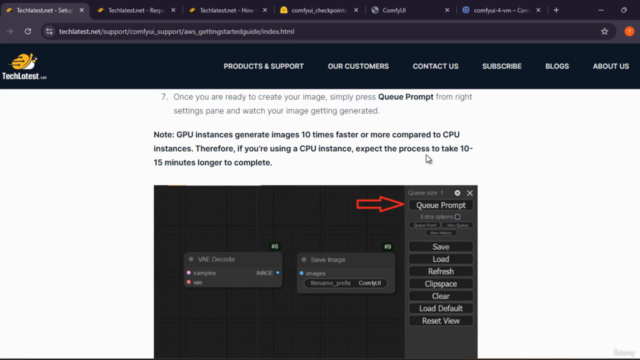640x360 pixels.
Task: Close the comfyui_checkpoints tab
Action: [x=356, y=10]
